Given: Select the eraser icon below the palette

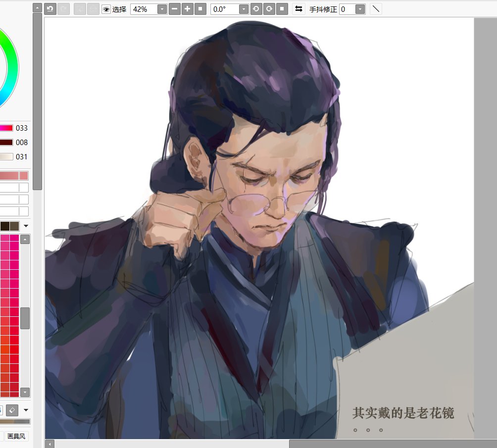Looking at the screenshot, I should (12, 410).
